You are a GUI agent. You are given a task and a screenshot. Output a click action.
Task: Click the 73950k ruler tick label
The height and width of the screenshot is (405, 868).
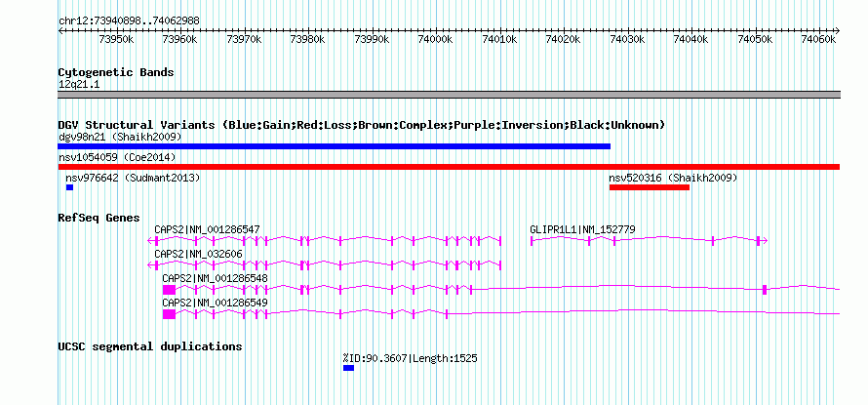click(116, 39)
